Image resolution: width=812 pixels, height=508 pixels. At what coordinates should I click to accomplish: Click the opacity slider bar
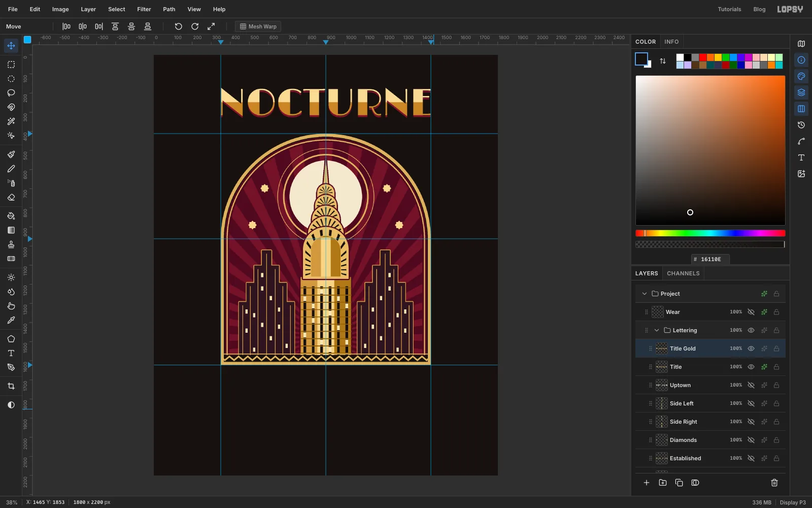[x=710, y=244]
